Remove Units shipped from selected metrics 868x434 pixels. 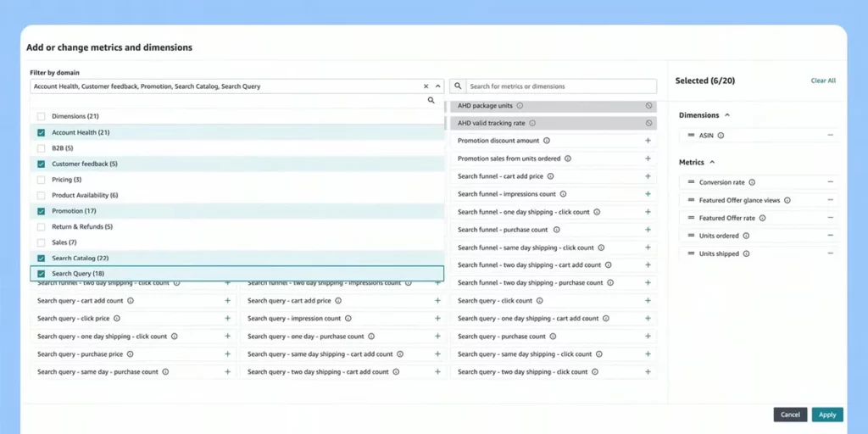(830, 253)
